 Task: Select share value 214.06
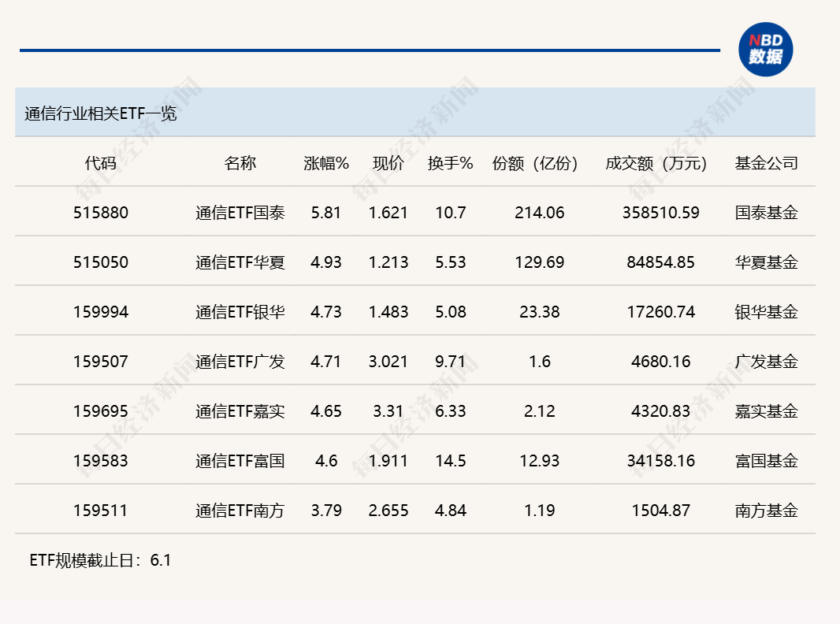pos(540,213)
